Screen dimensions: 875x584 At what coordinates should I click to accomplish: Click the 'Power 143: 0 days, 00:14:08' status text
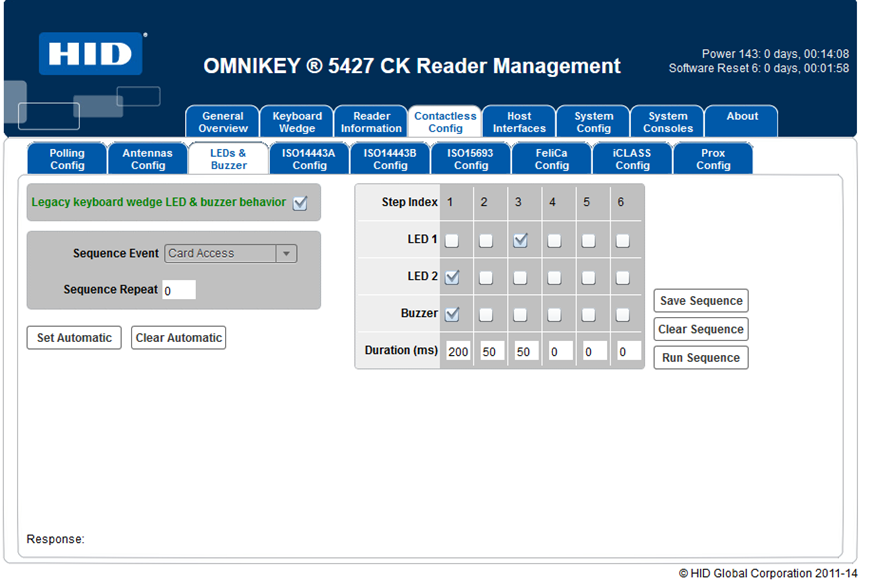coord(775,54)
